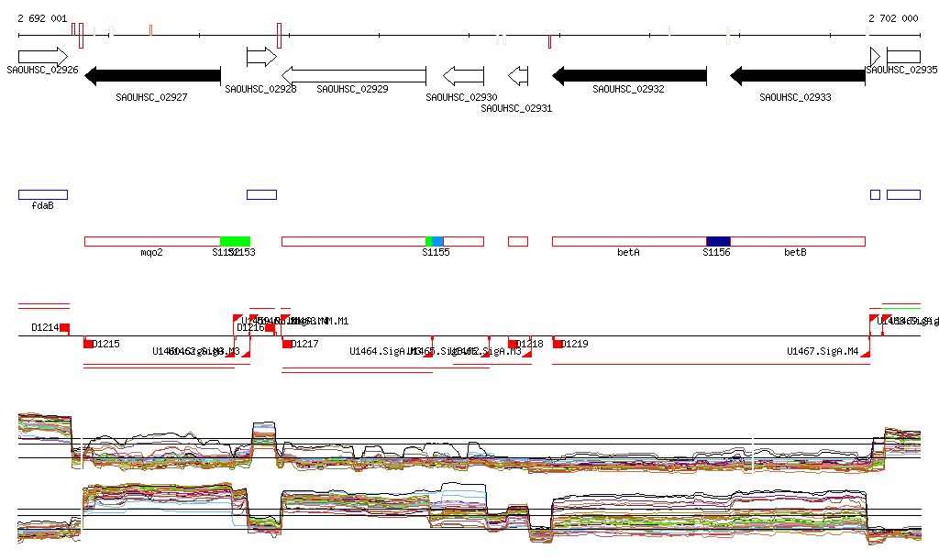Select the black SAOUHSC_02927 gene arrow
This screenshot has height=560, width=939.
click(153, 76)
